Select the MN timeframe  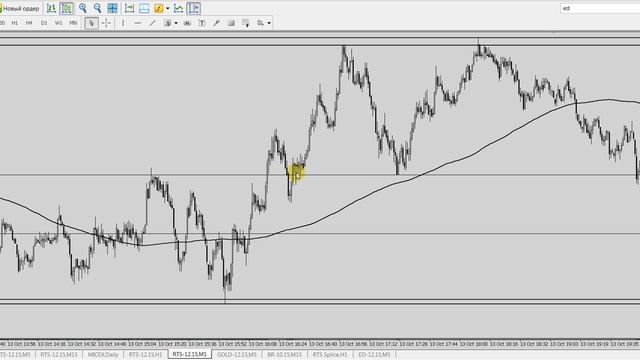(x=73, y=23)
